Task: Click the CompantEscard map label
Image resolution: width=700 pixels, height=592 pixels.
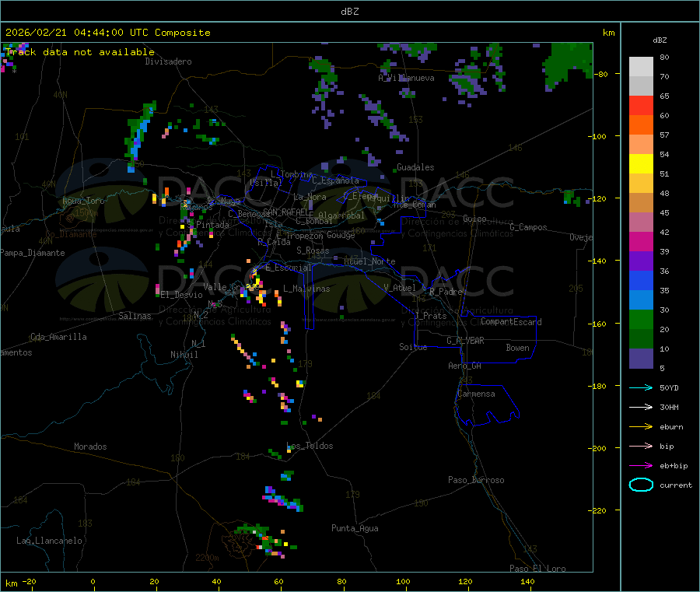Action: (x=511, y=322)
